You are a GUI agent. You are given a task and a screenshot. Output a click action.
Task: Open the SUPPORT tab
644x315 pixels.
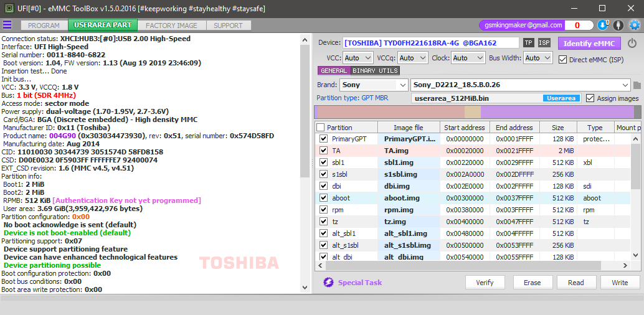coord(228,26)
